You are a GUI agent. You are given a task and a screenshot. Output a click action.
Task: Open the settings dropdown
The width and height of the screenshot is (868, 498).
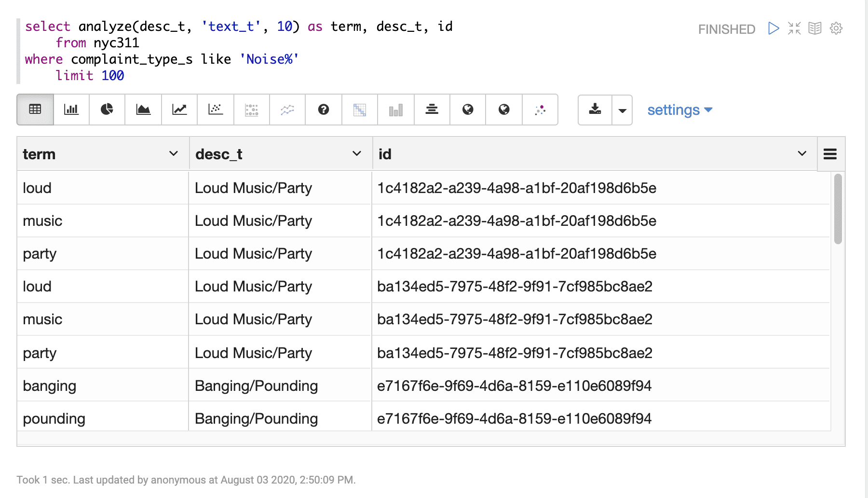point(679,110)
